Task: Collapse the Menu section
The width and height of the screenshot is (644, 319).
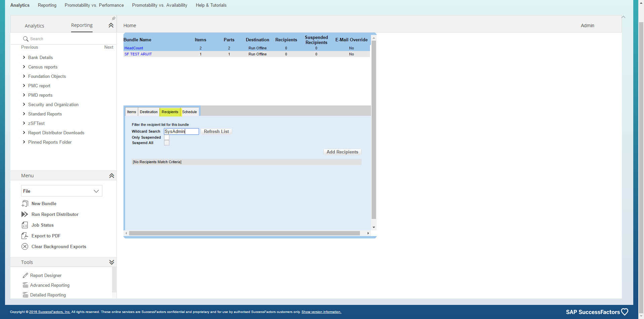Action: point(112,176)
